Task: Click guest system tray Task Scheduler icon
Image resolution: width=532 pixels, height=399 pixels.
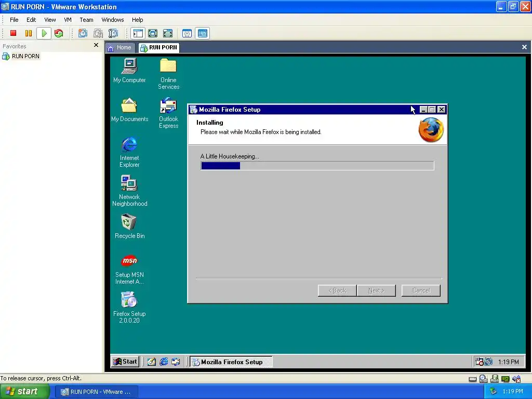Action: tap(479, 362)
